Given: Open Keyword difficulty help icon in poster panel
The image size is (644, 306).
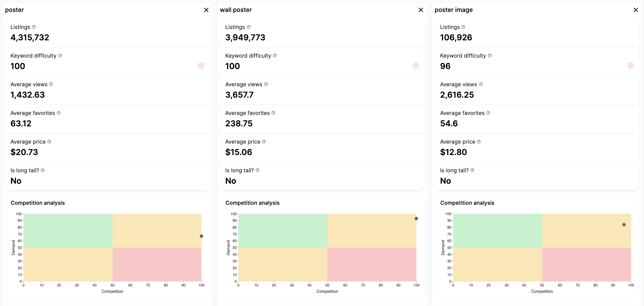Looking at the screenshot, I should [60, 56].
